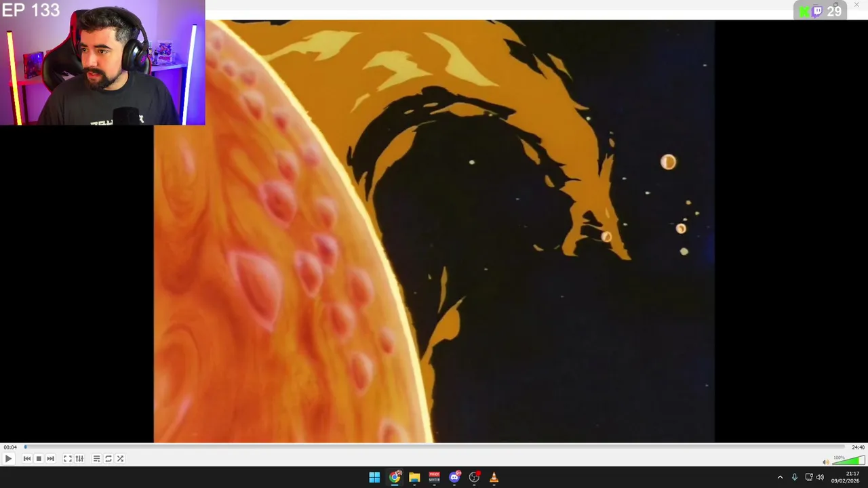Open extended settings equalizer icon

(79, 459)
